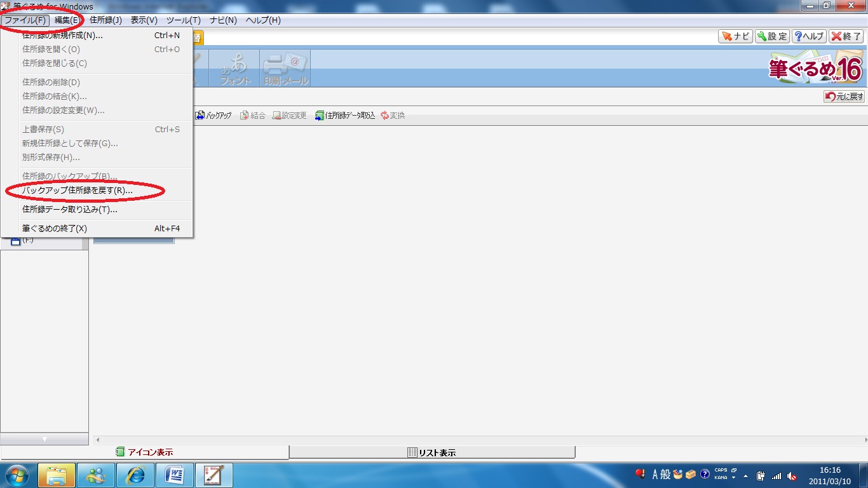Click the 結合 toolbar icon
Image resolution: width=868 pixels, height=488 pixels.
[x=252, y=116]
